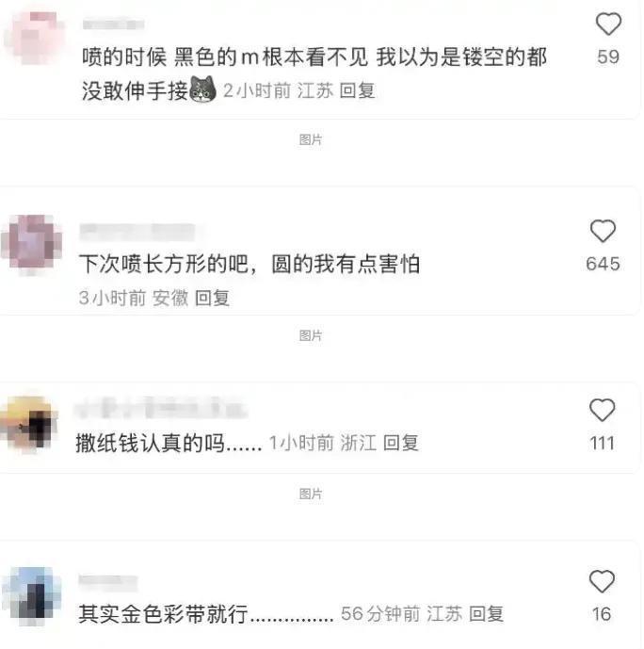Viewport: 644px width, 649px height.
Task: Like the comment with 59 likes
Action: (608, 24)
